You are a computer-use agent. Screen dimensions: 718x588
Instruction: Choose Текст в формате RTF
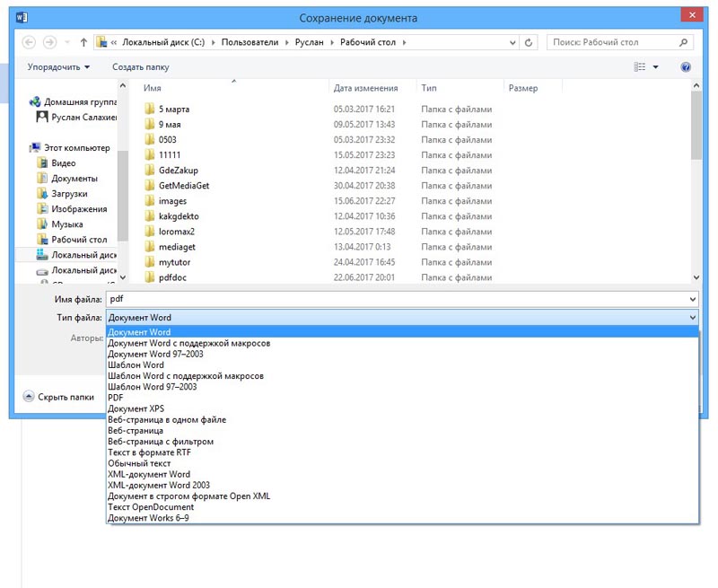pos(402,452)
